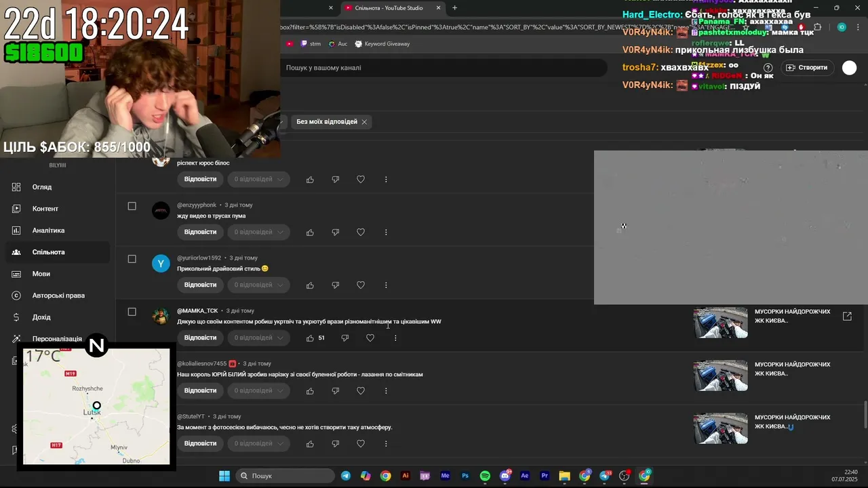Open Discord from the taskbar
868x488 pixels.
[x=505, y=476]
